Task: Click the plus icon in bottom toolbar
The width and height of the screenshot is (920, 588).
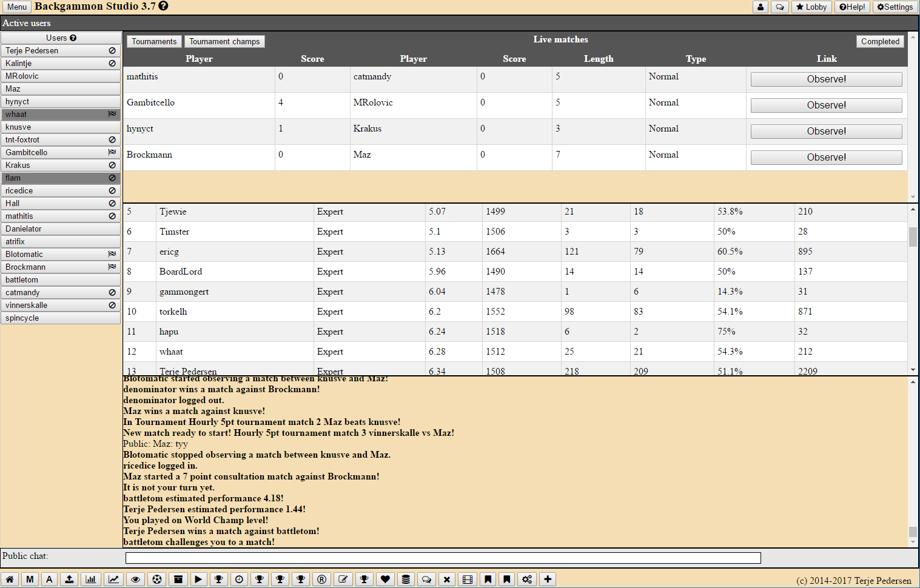Action: coord(548,580)
